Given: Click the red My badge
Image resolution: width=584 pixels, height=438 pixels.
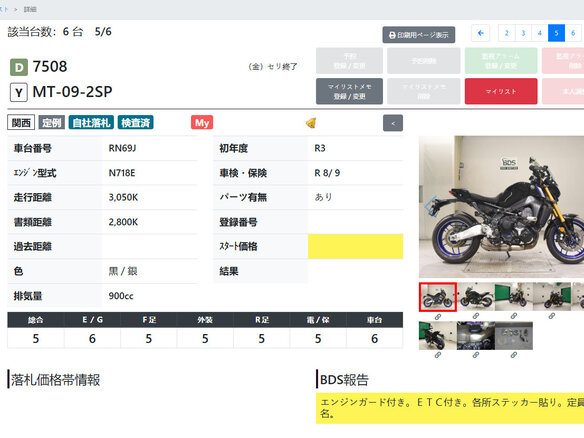Looking at the screenshot, I should tap(202, 123).
